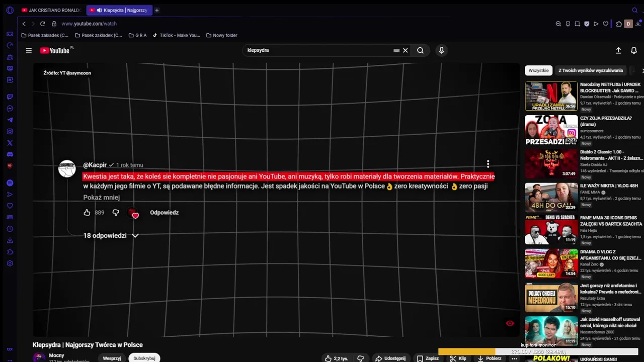Open the TikTok - Make You bookmark
The height and width of the screenshot is (362, 644).
click(177, 35)
